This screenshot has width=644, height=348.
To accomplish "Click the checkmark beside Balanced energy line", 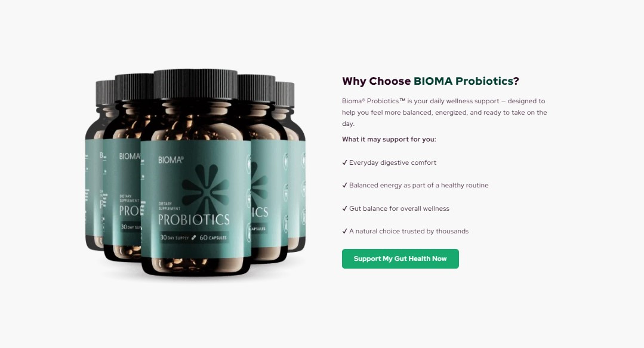I will pyautogui.click(x=344, y=185).
